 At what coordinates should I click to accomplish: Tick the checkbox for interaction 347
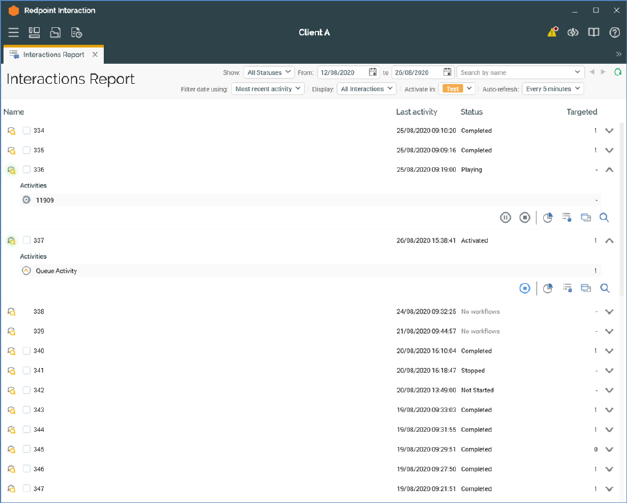[x=26, y=488]
